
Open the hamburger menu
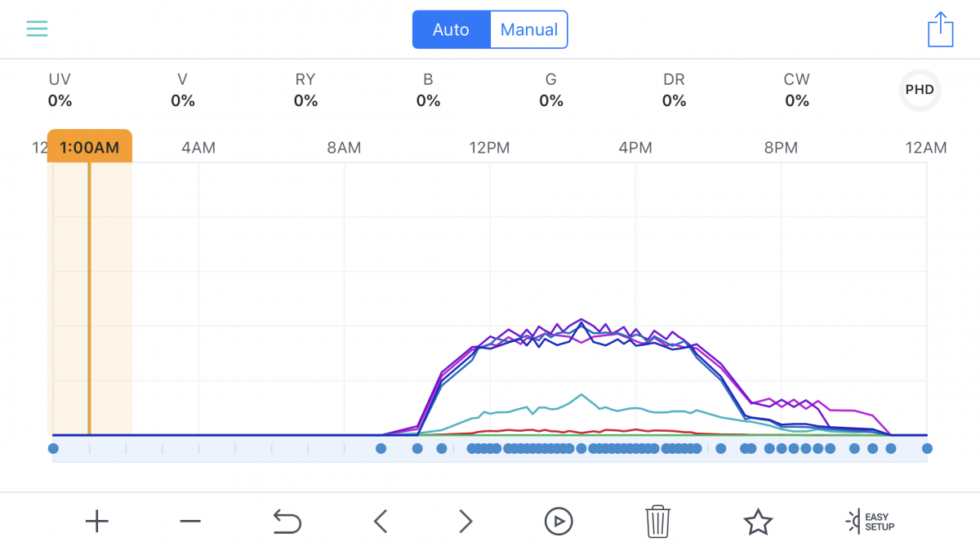[37, 29]
